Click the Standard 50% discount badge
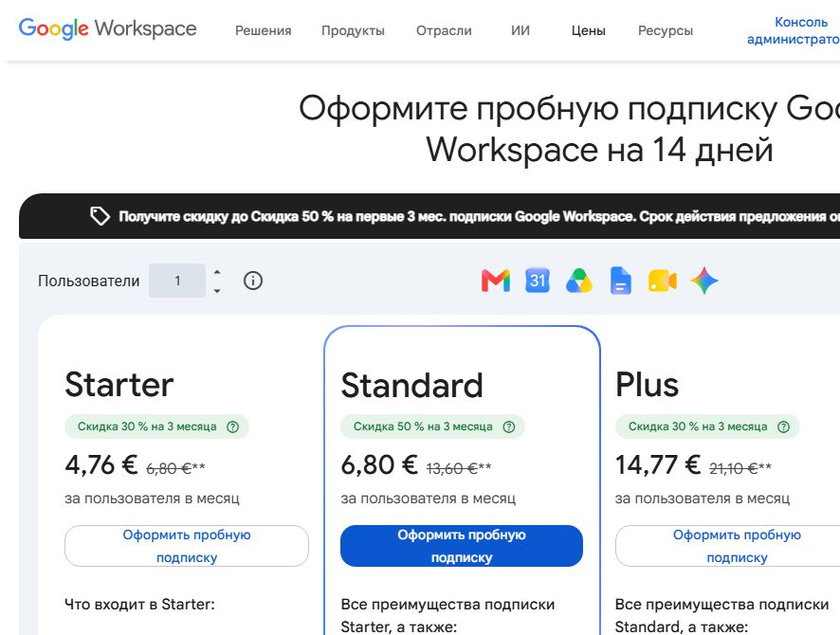Image resolution: width=840 pixels, height=635 pixels. click(x=432, y=426)
